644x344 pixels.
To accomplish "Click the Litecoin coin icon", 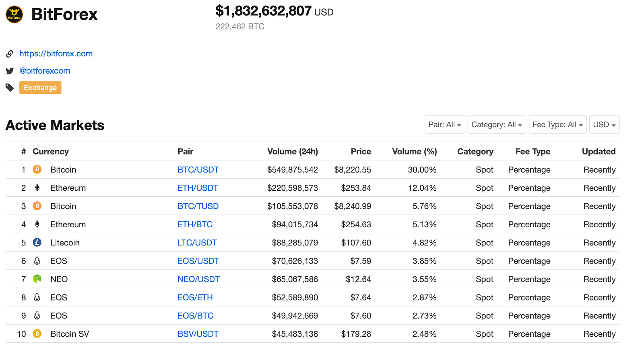I will point(37,243).
